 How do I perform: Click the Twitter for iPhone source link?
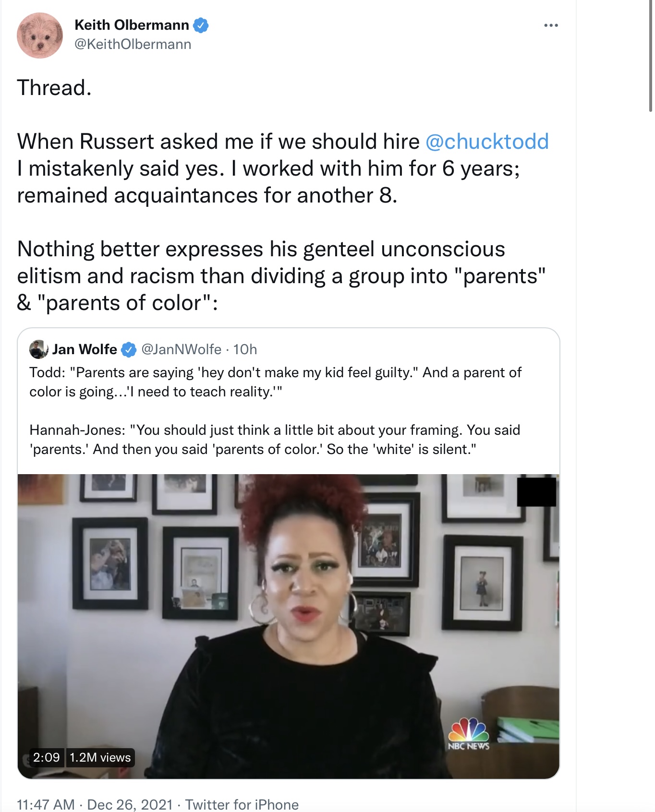point(242,804)
